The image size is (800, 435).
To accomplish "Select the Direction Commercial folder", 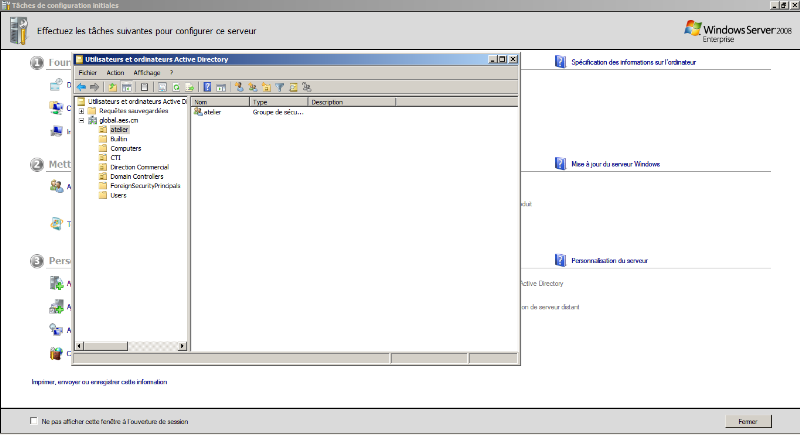I will (x=139, y=167).
